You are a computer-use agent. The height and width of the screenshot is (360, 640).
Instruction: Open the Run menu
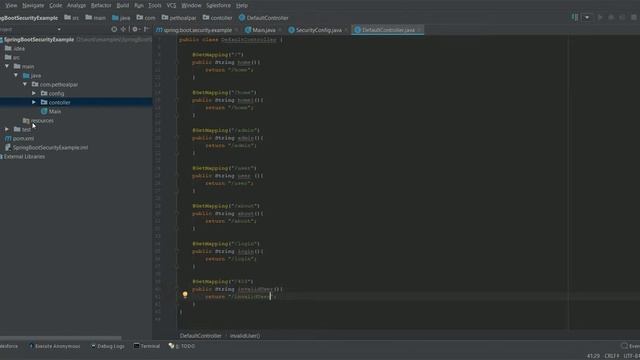(x=139, y=5)
